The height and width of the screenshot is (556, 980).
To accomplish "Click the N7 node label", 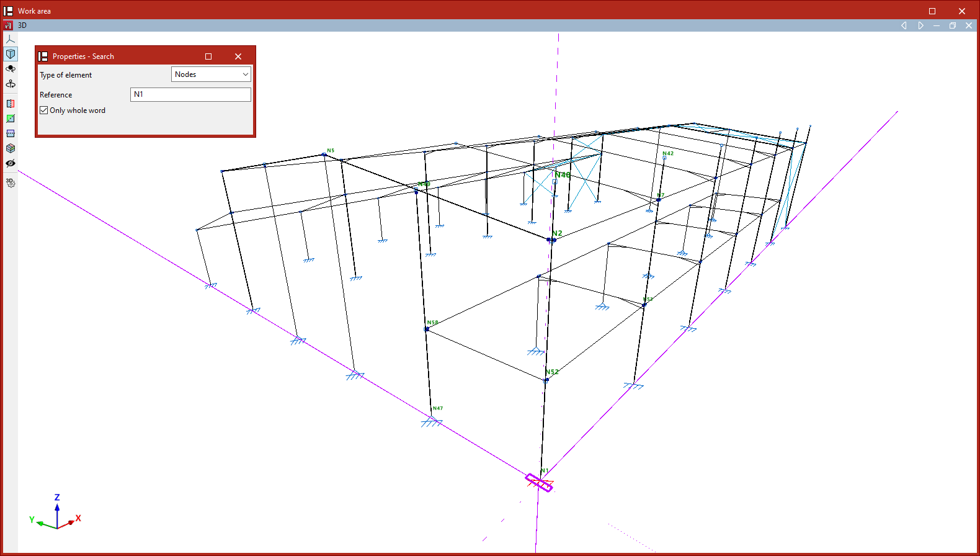I will [x=661, y=195].
